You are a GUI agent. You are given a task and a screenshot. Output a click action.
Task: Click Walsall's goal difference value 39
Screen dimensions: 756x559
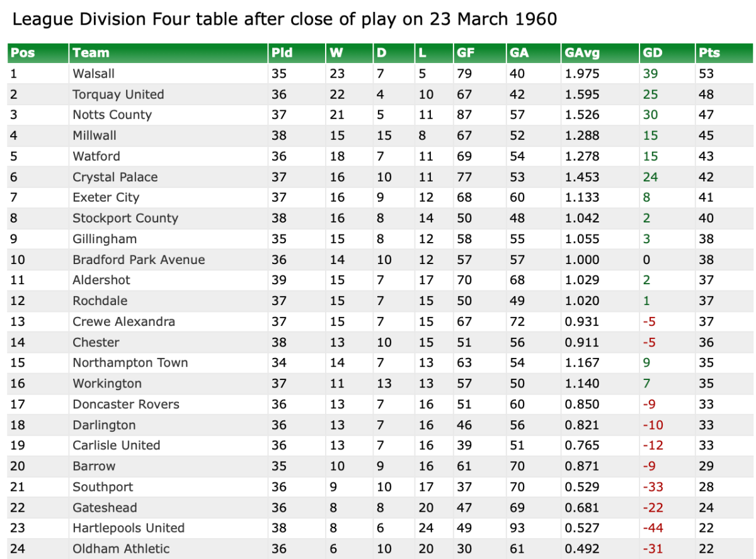tap(650, 74)
